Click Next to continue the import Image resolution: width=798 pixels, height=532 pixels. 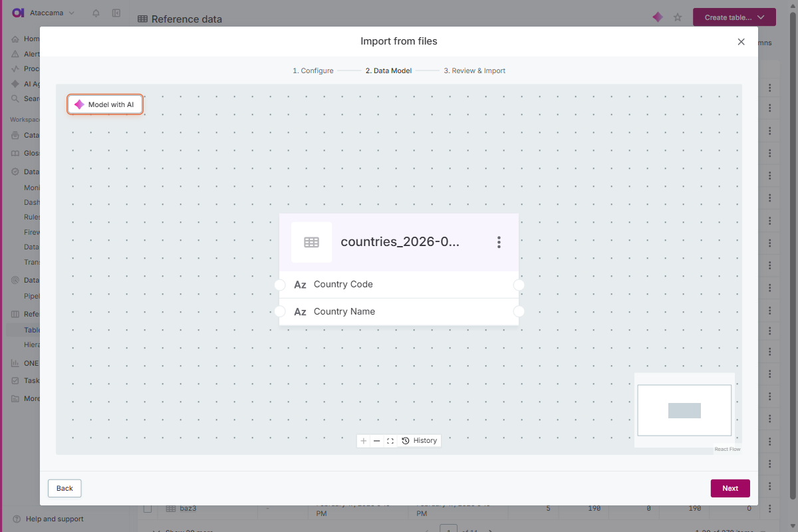tap(730, 488)
